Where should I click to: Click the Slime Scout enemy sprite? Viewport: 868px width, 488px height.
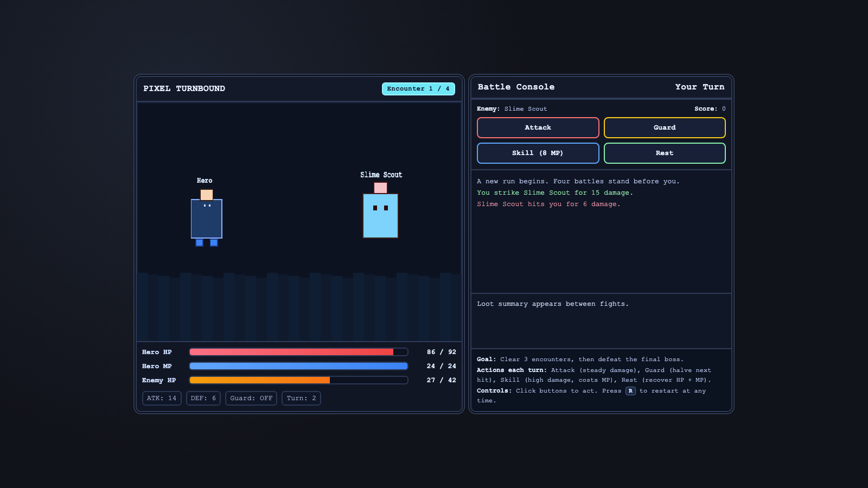coord(380,210)
